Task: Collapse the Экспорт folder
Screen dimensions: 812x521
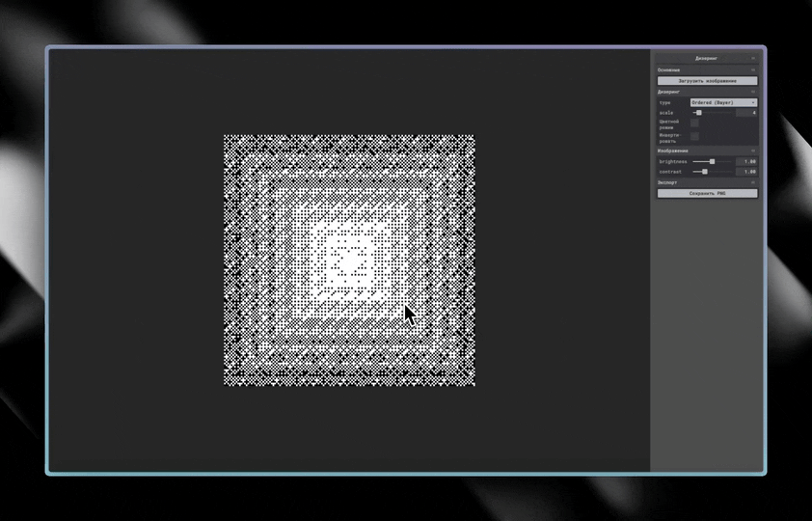Action: tap(707, 182)
